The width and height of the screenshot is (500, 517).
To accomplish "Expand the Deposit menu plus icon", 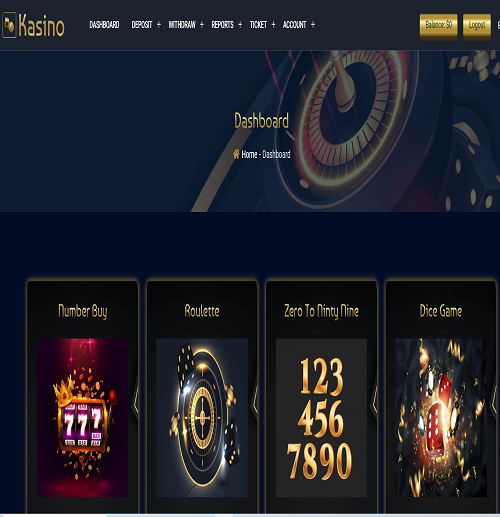I will click(x=159, y=25).
